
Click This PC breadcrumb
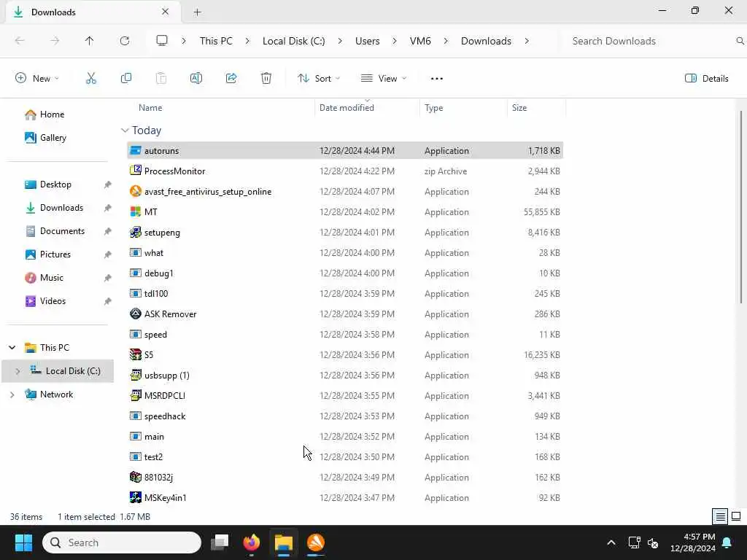[216, 41]
